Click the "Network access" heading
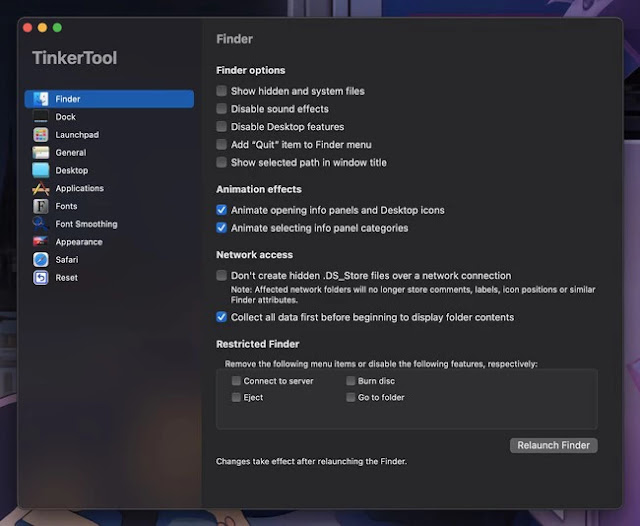The width and height of the screenshot is (640, 526). coord(254,255)
